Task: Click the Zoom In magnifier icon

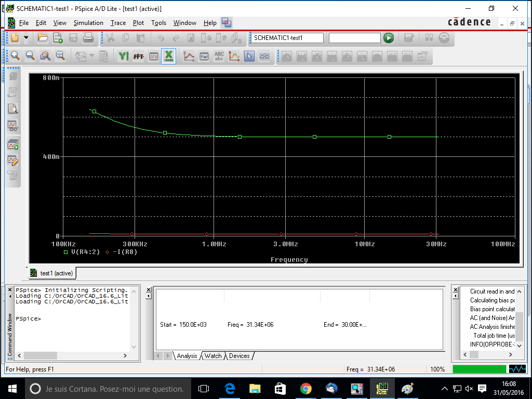Action: 15,56
